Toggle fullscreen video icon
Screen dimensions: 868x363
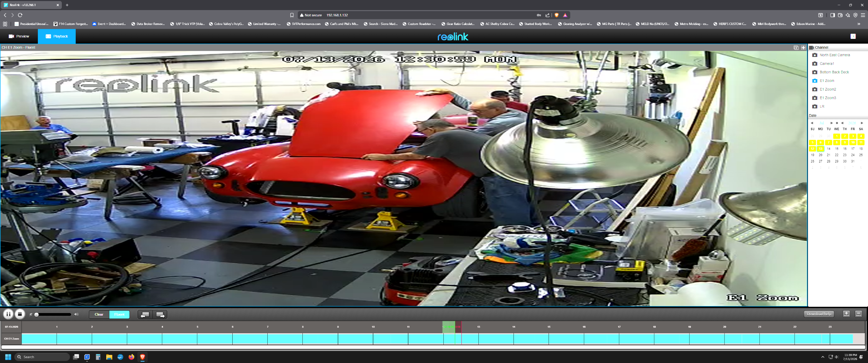[803, 48]
